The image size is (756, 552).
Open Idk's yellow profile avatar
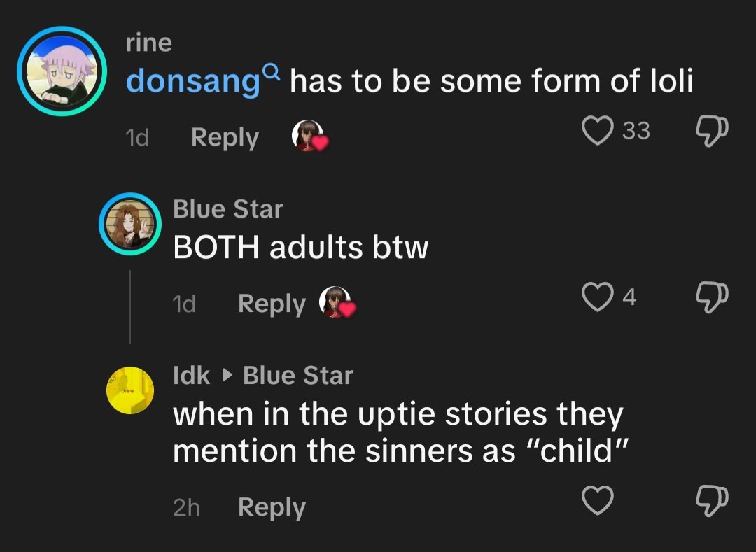[x=130, y=390]
